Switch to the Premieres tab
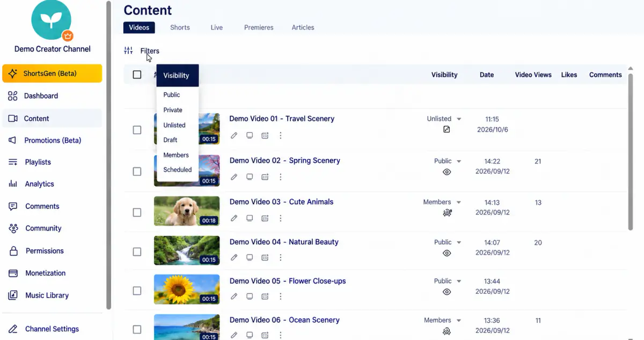Viewport: 644px width, 340px height. (259, 27)
